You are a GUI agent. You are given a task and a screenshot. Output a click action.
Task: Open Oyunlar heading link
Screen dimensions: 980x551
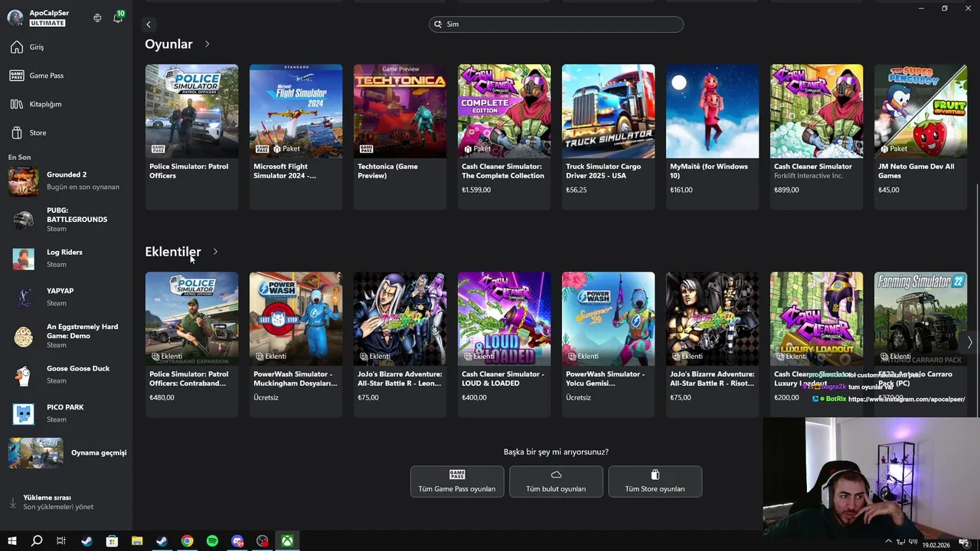pyautogui.click(x=168, y=44)
